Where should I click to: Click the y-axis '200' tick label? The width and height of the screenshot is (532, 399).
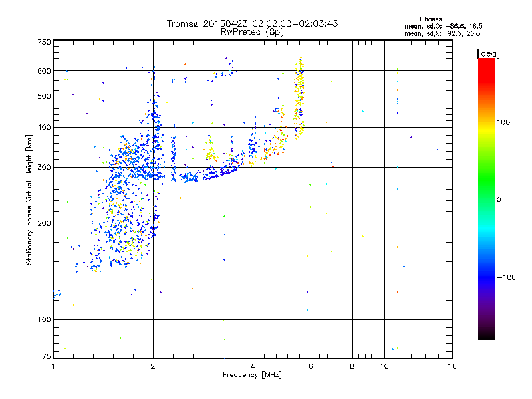pyautogui.click(x=44, y=223)
